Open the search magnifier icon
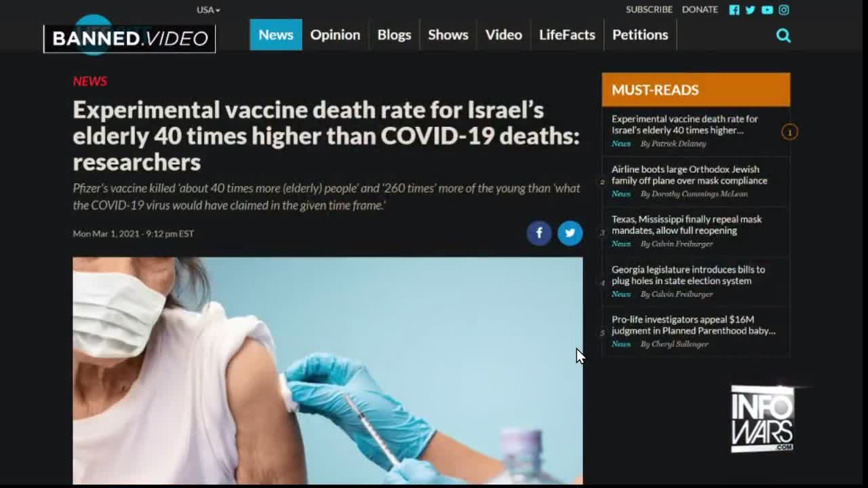The image size is (868, 488). click(x=783, y=35)
